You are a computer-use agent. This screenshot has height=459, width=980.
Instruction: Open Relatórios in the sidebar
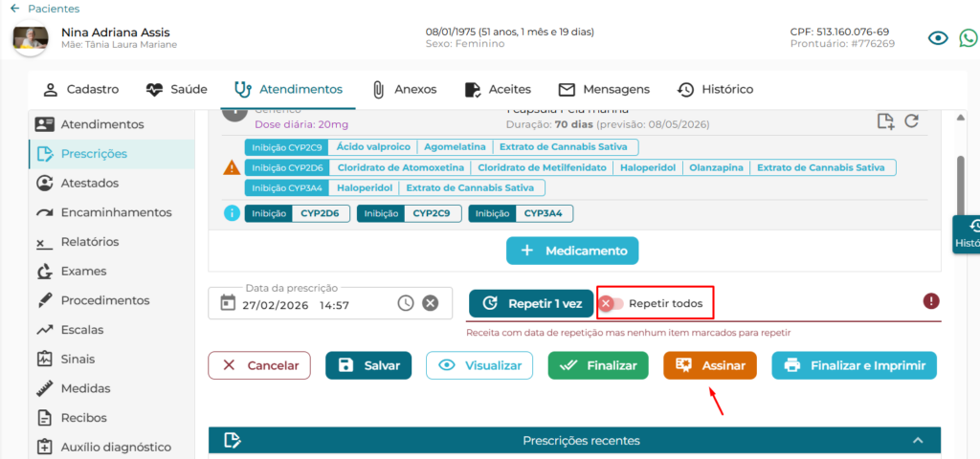point(112,242)
